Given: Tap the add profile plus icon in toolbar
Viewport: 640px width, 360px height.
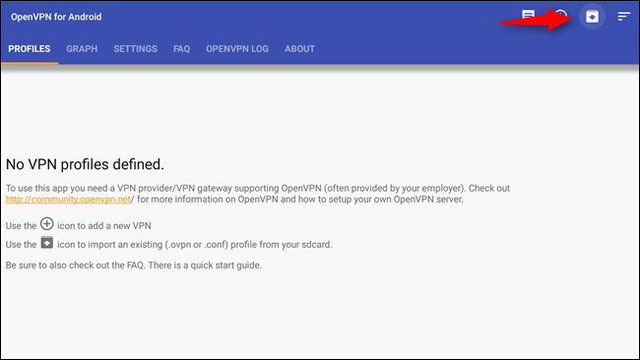Looking at the screenshot, I should pyautogui.click(x=562, y=16).
